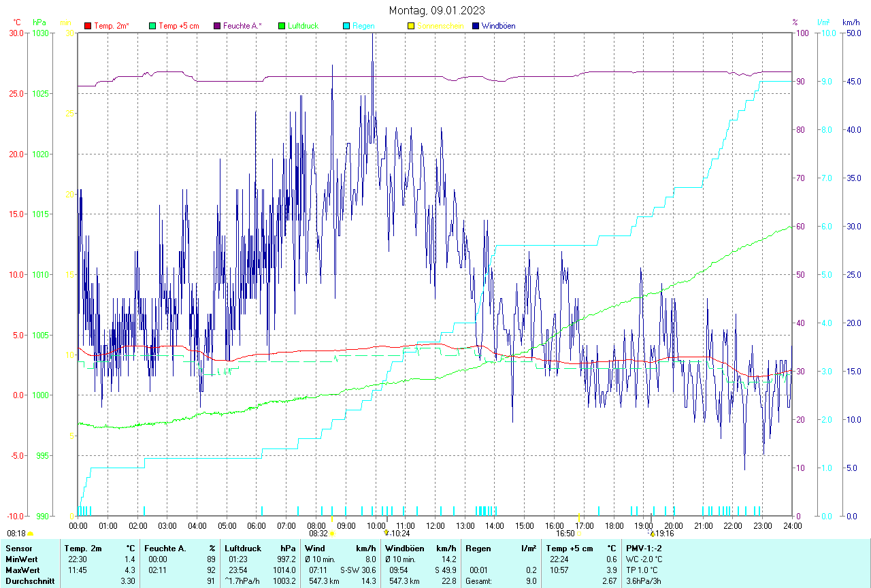Click the 3.30 average temperature value
871x588 pixels.
point(128,581)
